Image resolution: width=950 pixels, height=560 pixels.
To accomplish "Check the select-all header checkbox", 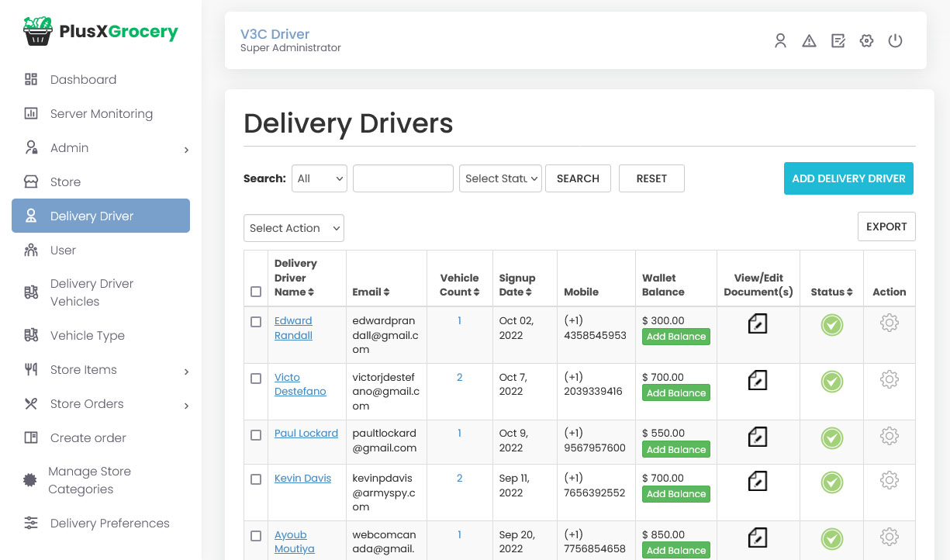I will pyautogui.click(x=256, y=292).
